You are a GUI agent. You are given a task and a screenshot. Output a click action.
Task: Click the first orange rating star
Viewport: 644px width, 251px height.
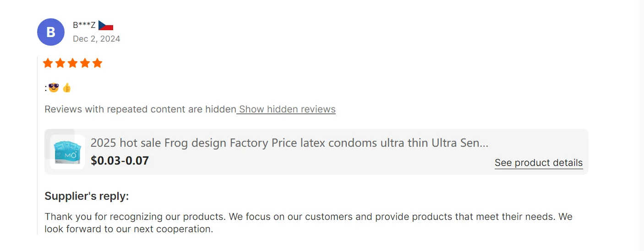(48, 63)
